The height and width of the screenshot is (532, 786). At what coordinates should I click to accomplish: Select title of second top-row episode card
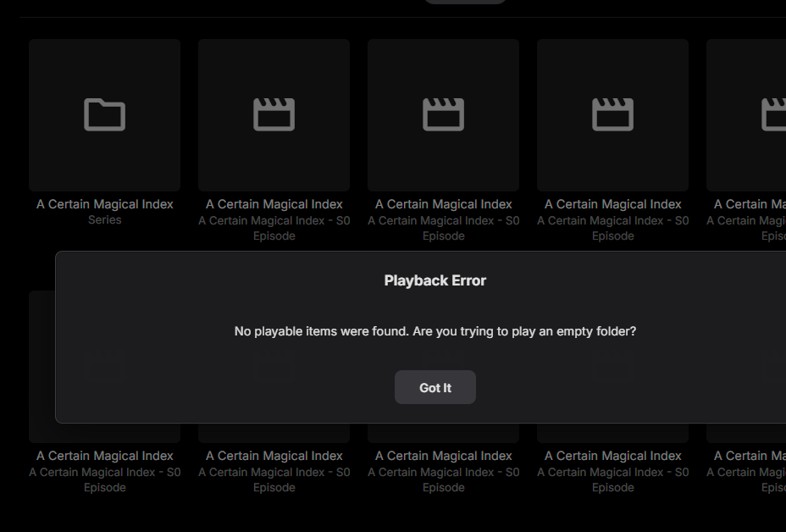click(443, 204)
